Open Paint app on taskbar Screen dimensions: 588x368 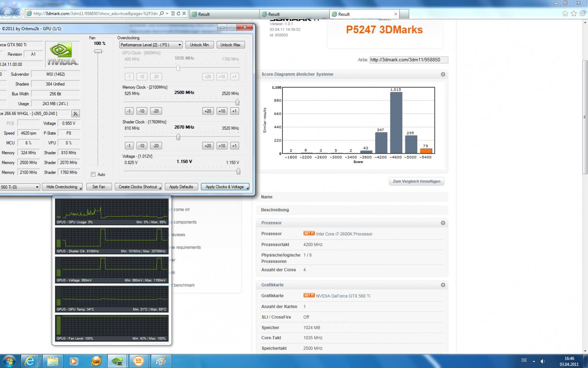160,361
